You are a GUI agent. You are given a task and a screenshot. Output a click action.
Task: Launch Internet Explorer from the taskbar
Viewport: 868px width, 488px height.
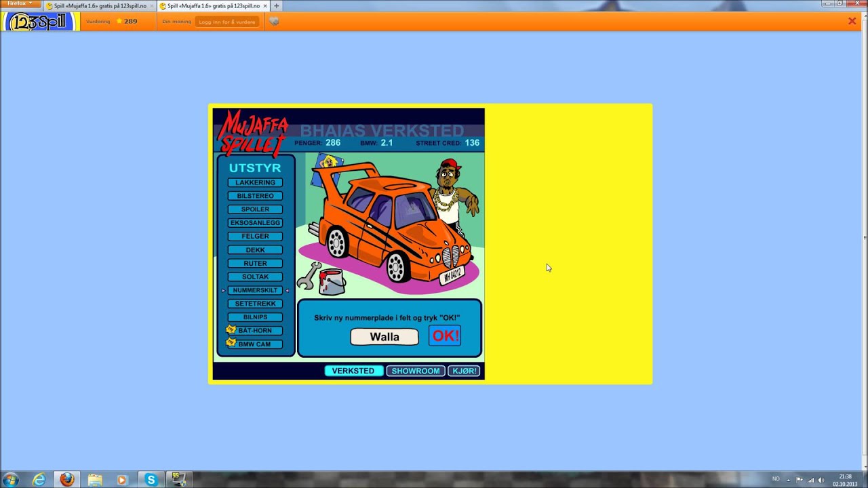[x=39, y=480]
